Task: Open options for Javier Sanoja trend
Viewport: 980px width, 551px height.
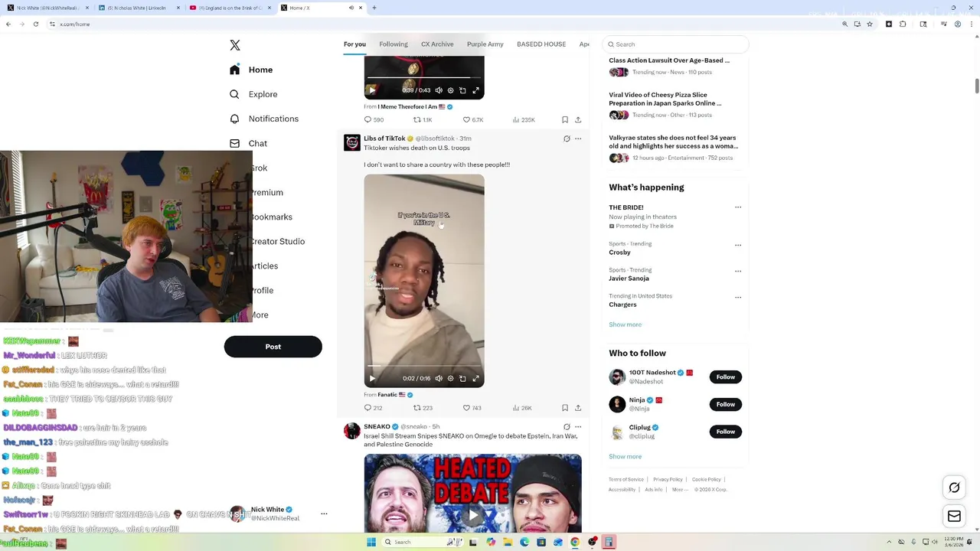Action: (x=738, y=271)
